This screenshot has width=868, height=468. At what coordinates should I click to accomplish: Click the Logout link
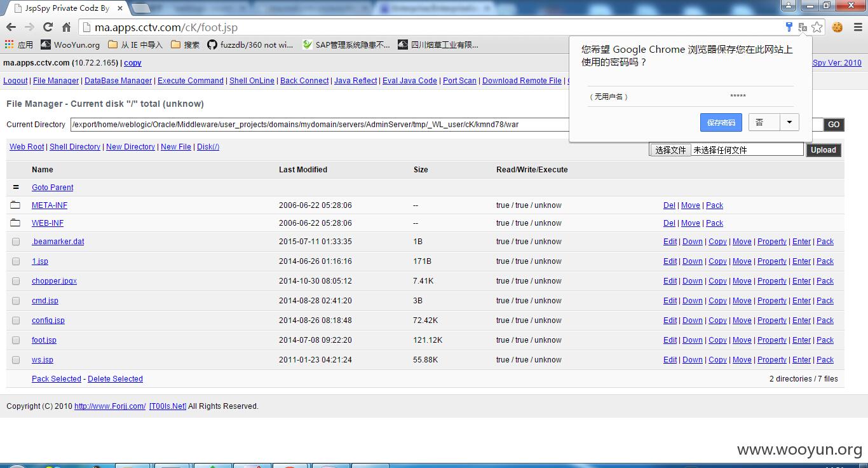point(15,81)
